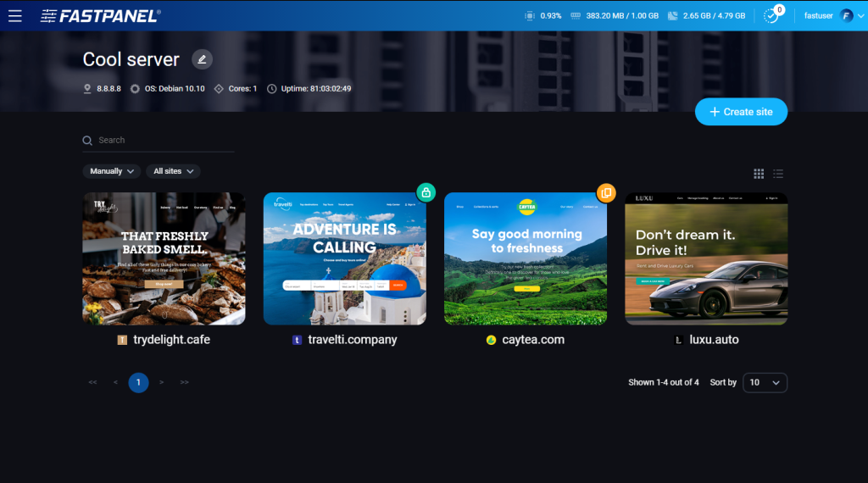Click the OS gear icon

(135, 88)
